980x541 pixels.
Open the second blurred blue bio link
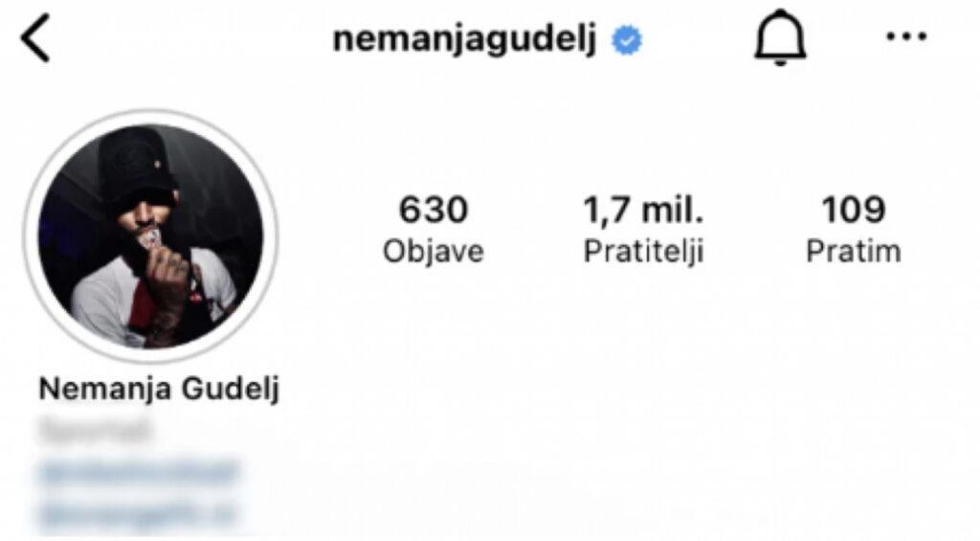point(138,514)
